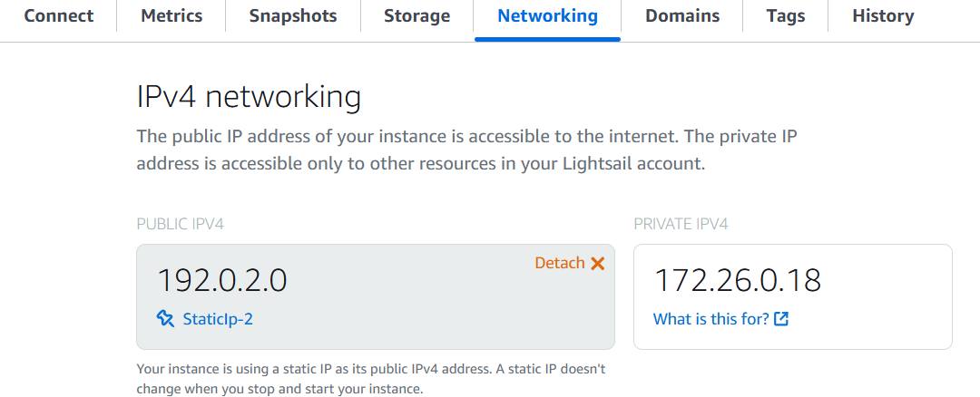
Task: View the Tags tab
Action: [785, 16]
